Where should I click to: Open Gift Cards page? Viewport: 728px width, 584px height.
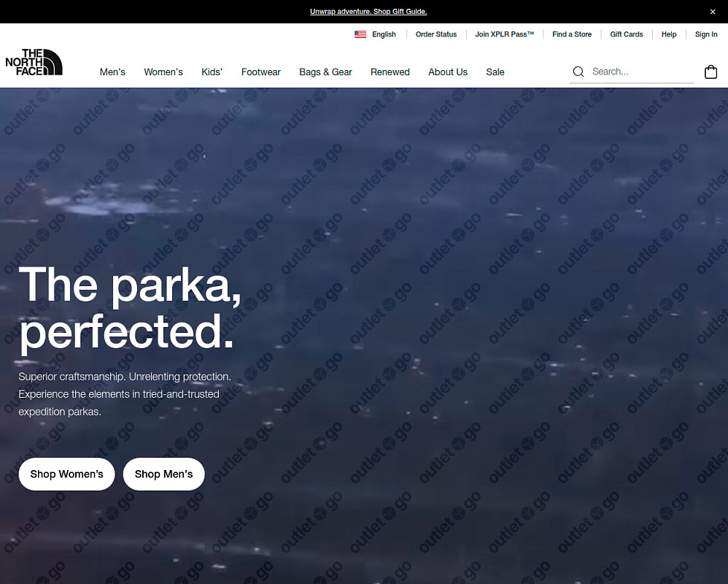coord(627,34)
